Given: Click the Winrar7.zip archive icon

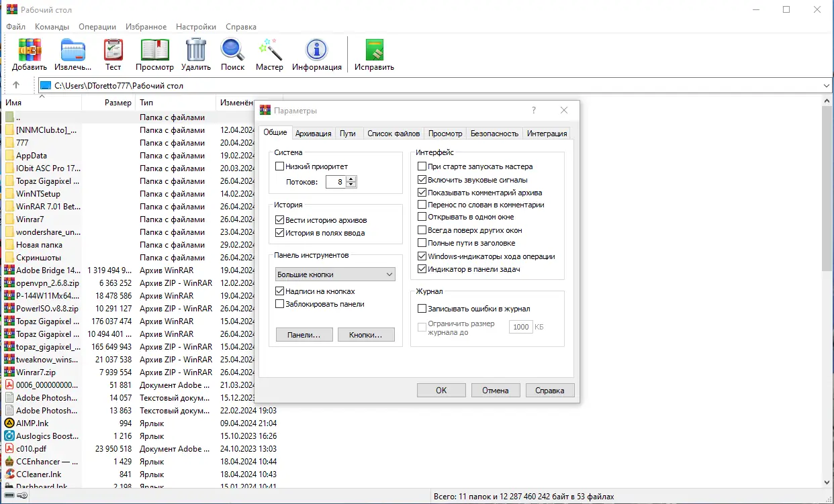Looking at the screenshot, I should tap(9, 372).
